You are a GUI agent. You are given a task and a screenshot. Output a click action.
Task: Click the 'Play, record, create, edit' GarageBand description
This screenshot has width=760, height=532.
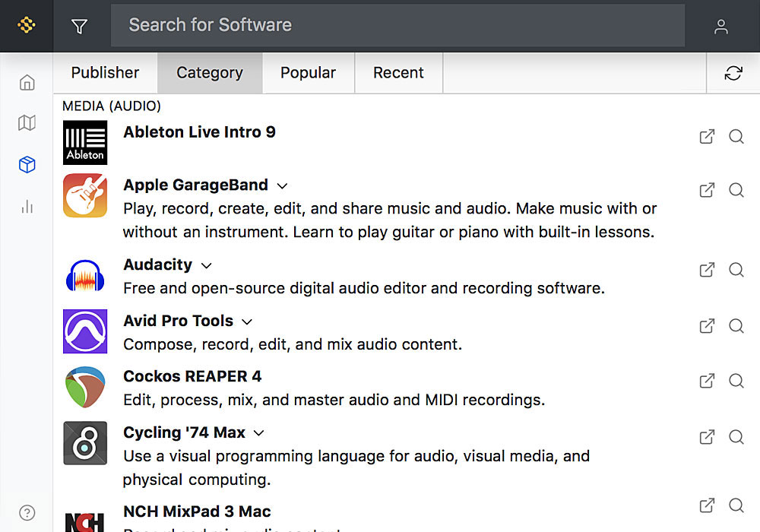(x=390, y=220)
